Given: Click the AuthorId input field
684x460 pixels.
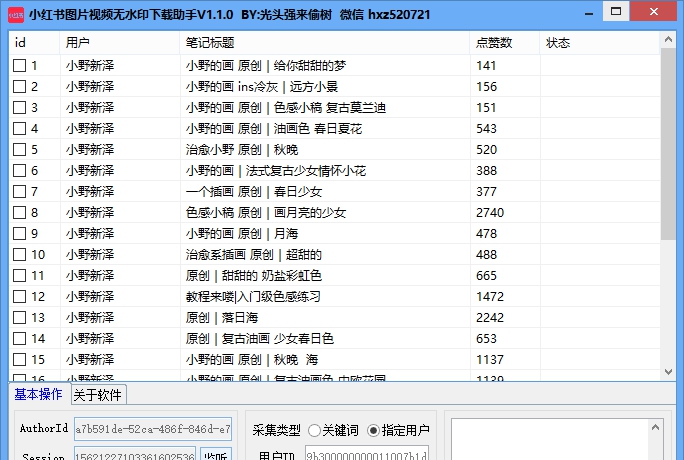Looking at the screenshot, I should pos(153,429).
